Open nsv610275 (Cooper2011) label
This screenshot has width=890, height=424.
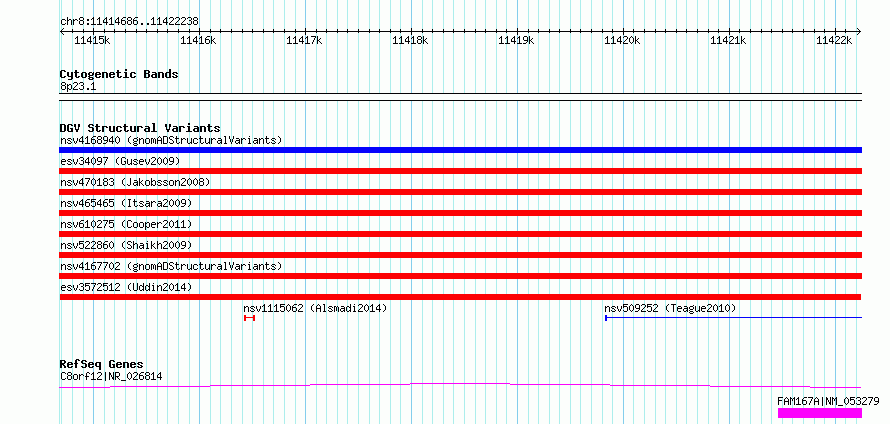tap(126, 224)
